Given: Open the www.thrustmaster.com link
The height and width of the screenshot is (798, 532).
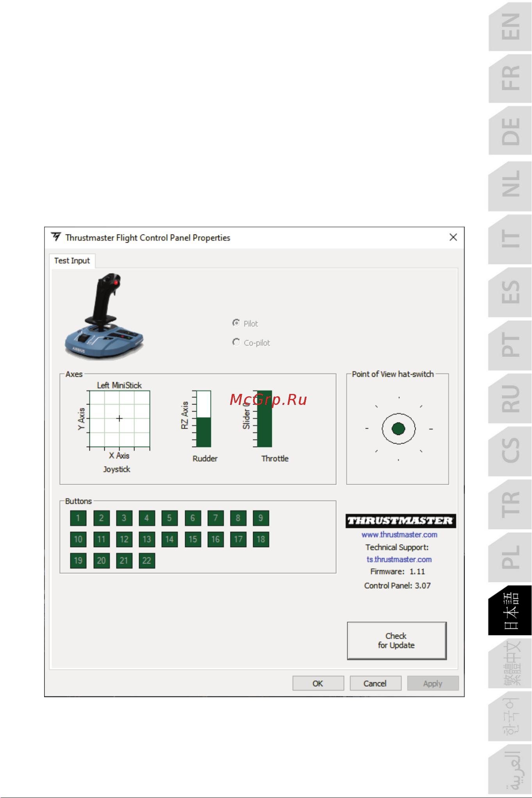Looking at the screenshot, I should pos(399,535).
